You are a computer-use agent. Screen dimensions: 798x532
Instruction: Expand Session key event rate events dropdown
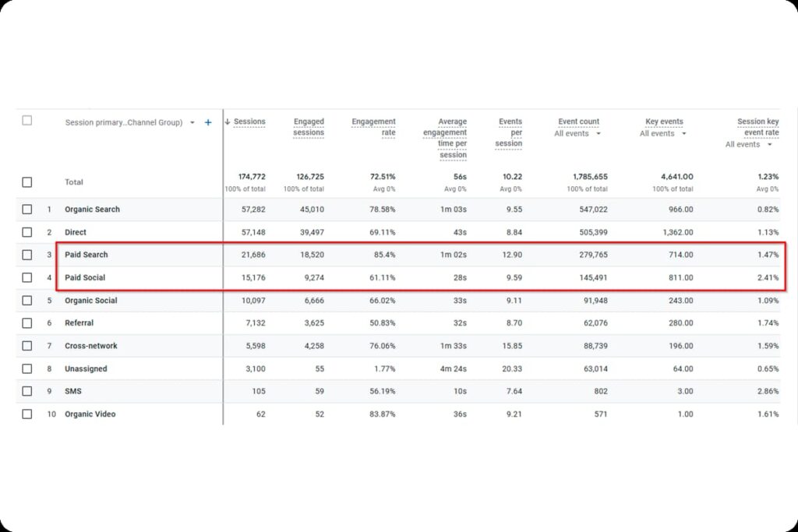click(x=769, y=144)
